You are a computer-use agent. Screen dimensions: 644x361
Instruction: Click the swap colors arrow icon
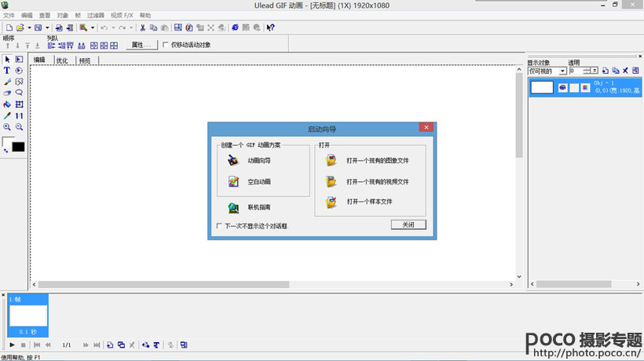pyautogui.click(x=5, y=151)
